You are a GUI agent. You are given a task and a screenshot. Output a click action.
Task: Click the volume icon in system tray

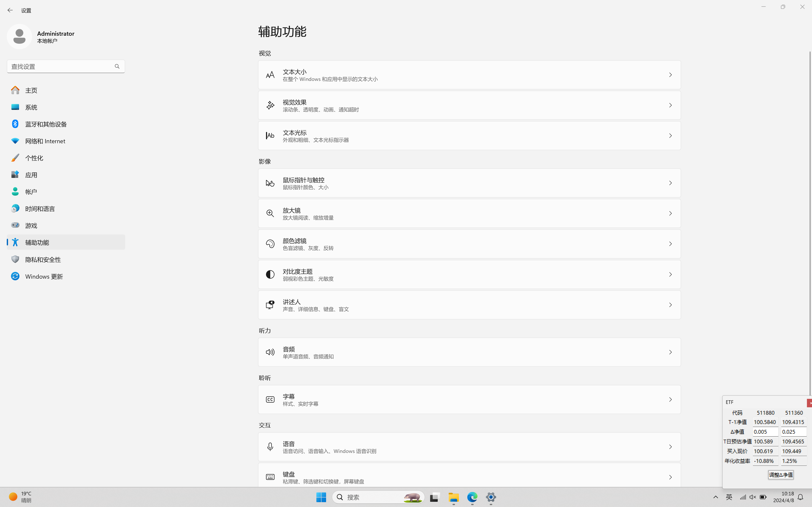753,497
